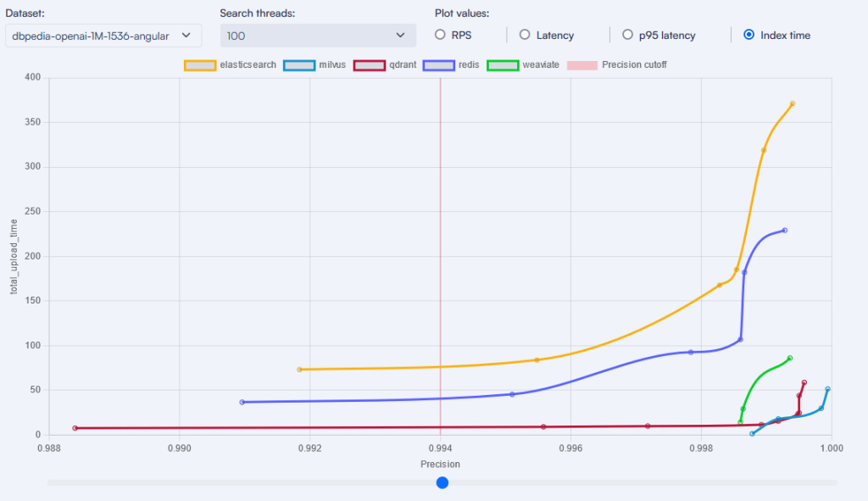Image resolution: width=868 pixels, height=501 pixels.
Task: Choose the Latency plot value option
Action: point(525,35)
